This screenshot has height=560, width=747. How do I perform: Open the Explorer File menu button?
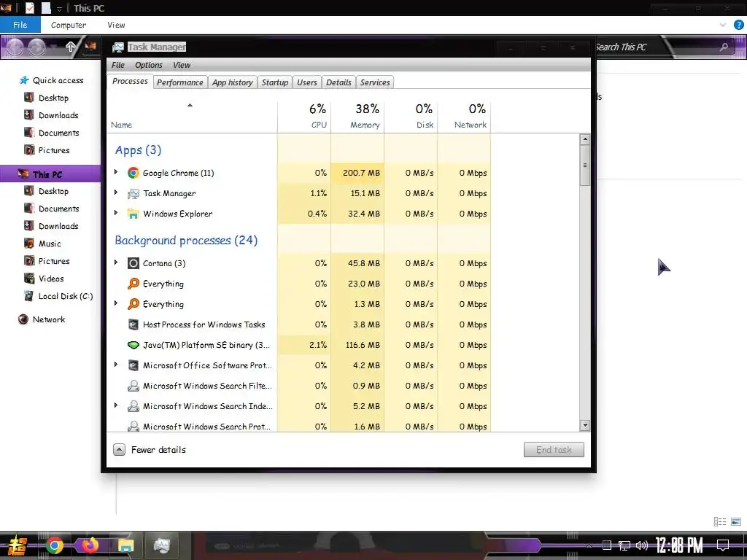point(20,25)
